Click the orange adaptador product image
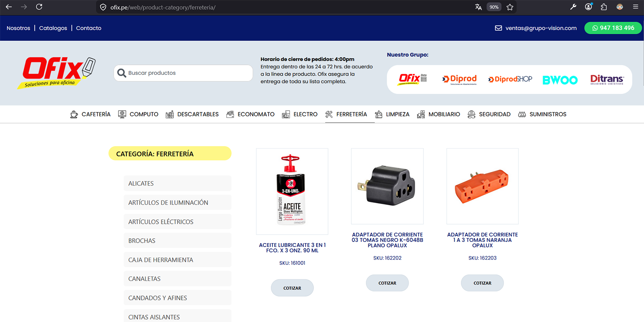644x322 pixels. tap(483, 186)
